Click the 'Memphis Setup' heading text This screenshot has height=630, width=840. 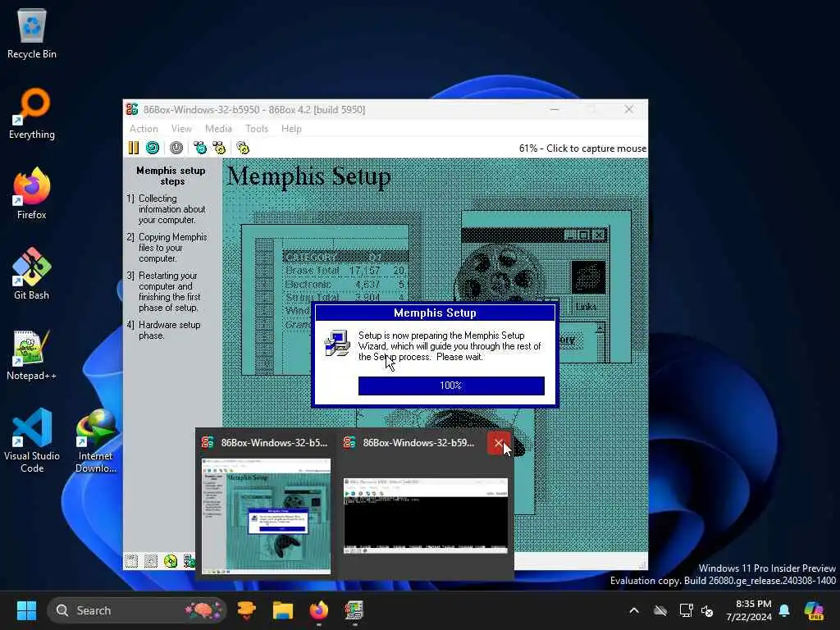pyautogui.click(x=309, y=177)
